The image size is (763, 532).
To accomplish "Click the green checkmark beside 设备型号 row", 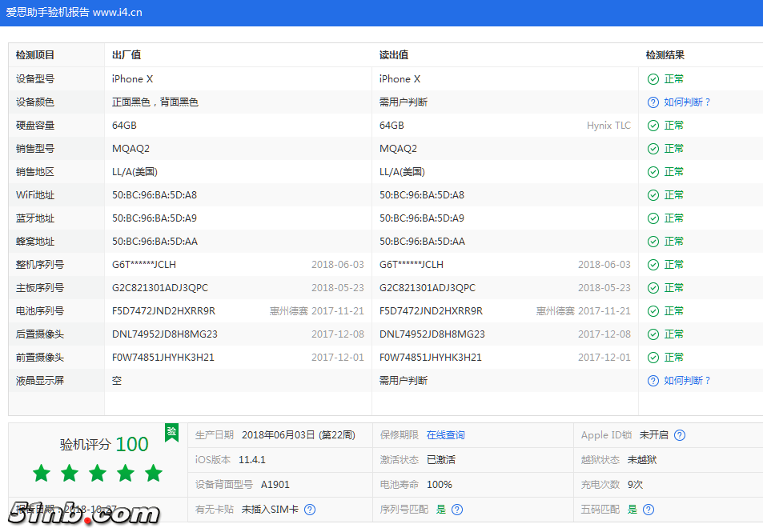I will [x=653, y=78].
